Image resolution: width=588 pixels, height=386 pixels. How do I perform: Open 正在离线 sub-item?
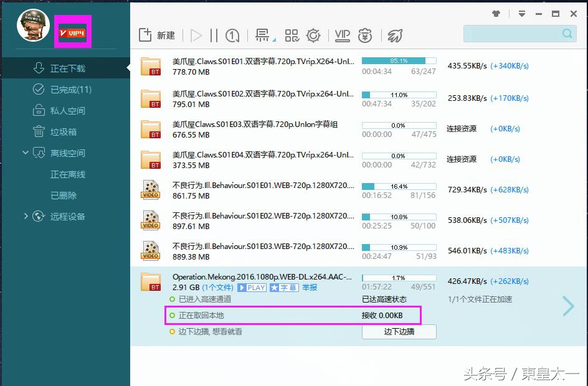(x=68, y=174)
